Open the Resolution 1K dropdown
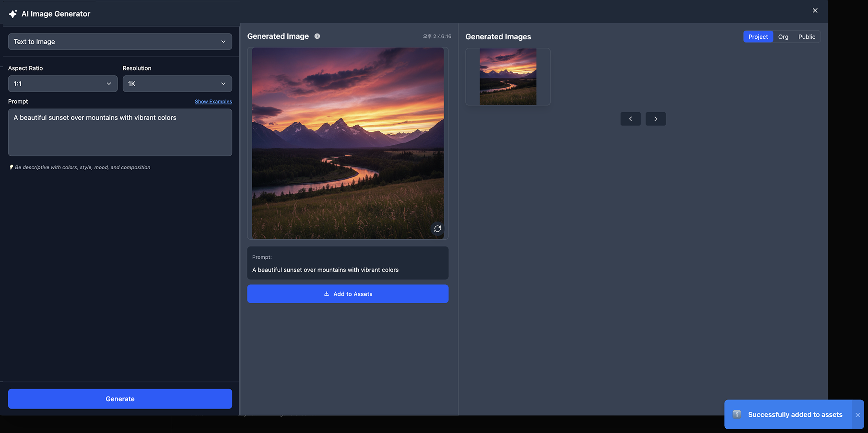This screenshot has height=433, width=868. pyautogui.click(x=177, y=84)
